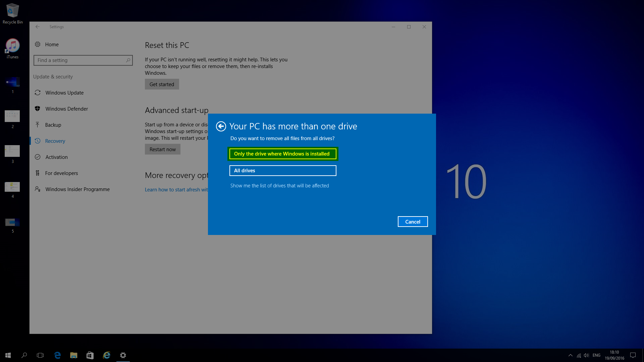Open Task View from the taskbar
The height and width of the screenshot is (362, 644).
pos(40,355)
